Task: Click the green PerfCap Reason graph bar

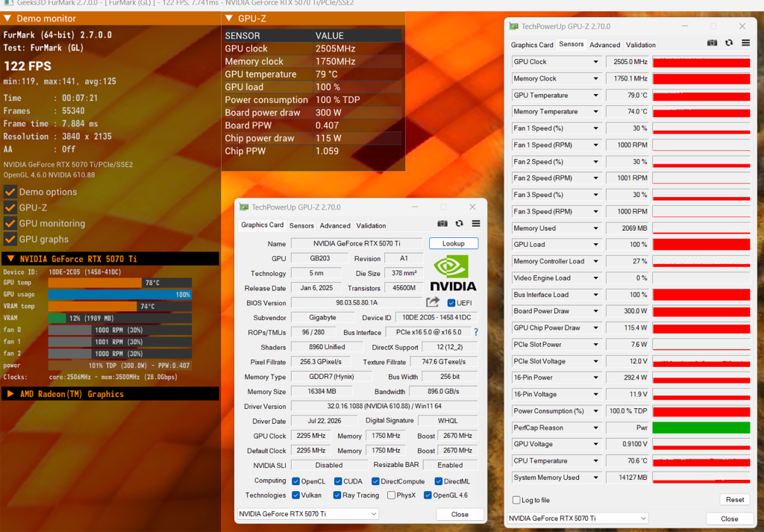Action: 701,428
